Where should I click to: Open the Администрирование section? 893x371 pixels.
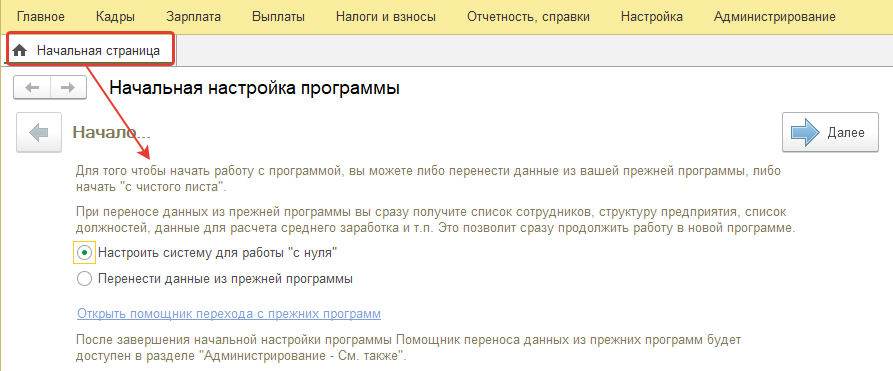coord(775,17)
